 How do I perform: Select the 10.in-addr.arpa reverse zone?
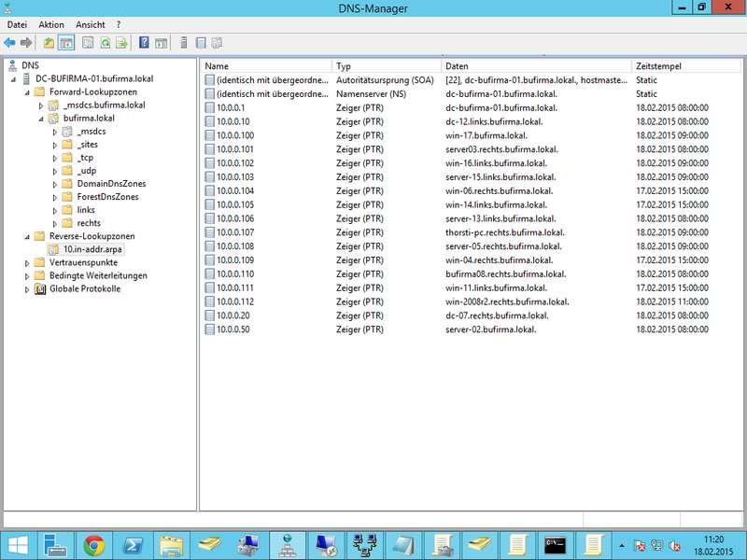pos(92,249)
